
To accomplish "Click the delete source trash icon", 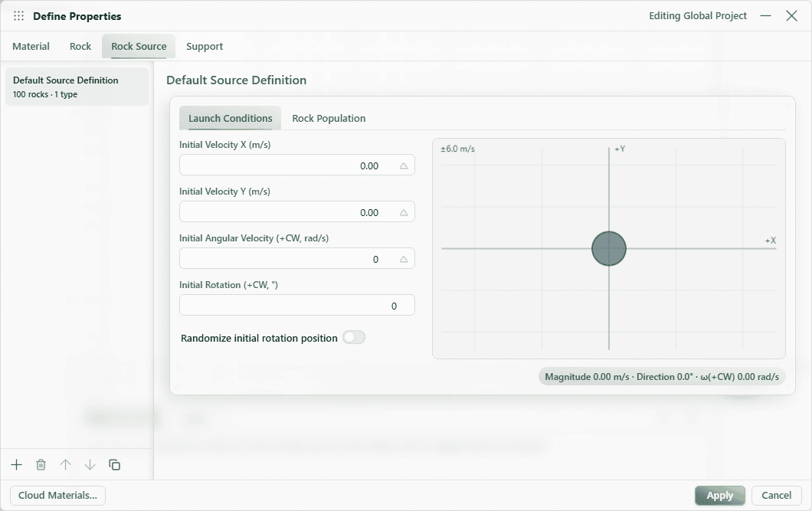I will [x=41, y=465].
